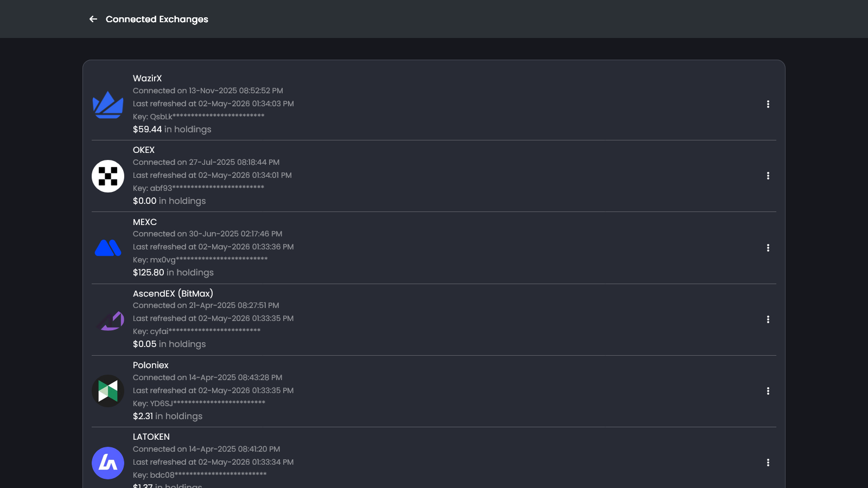Click the Connected Exchanges page title
This screenshot has width=868, height=488.
157,19
